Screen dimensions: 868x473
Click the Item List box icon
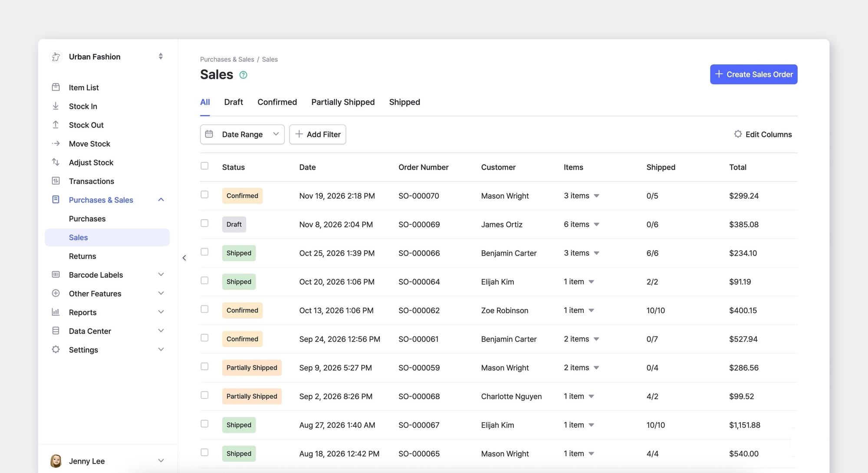coord(56,87)
